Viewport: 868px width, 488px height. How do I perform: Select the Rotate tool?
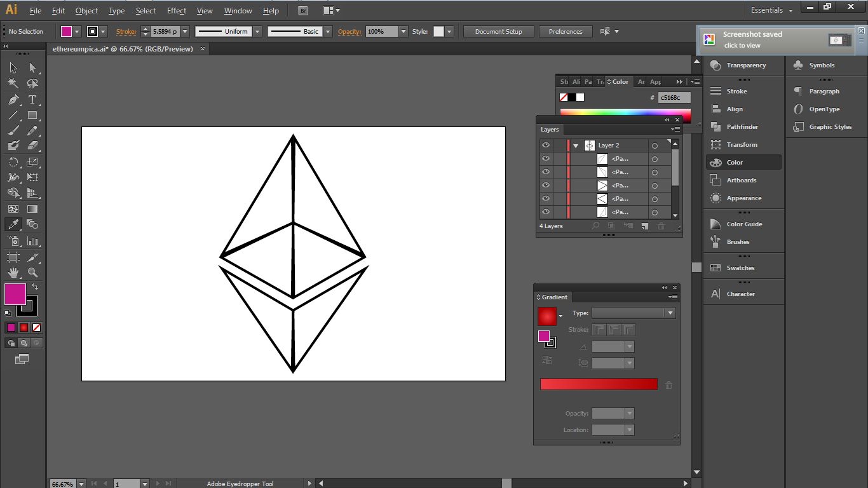(x=13, y=162)
